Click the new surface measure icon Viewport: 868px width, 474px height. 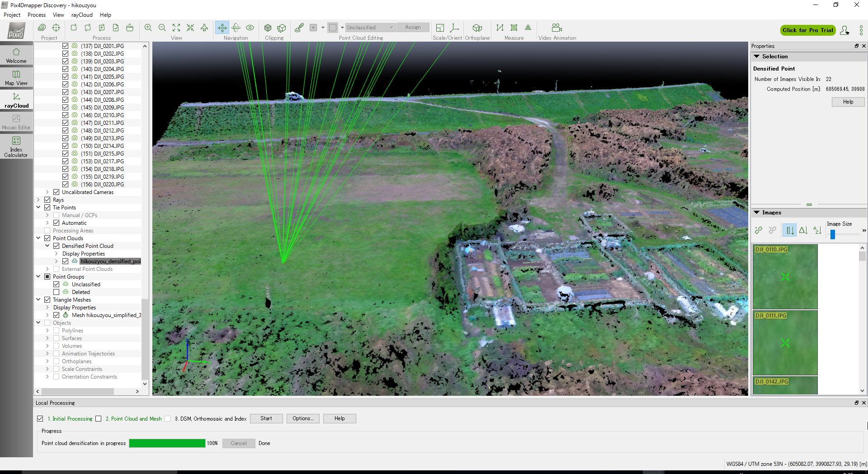point(514,28)
